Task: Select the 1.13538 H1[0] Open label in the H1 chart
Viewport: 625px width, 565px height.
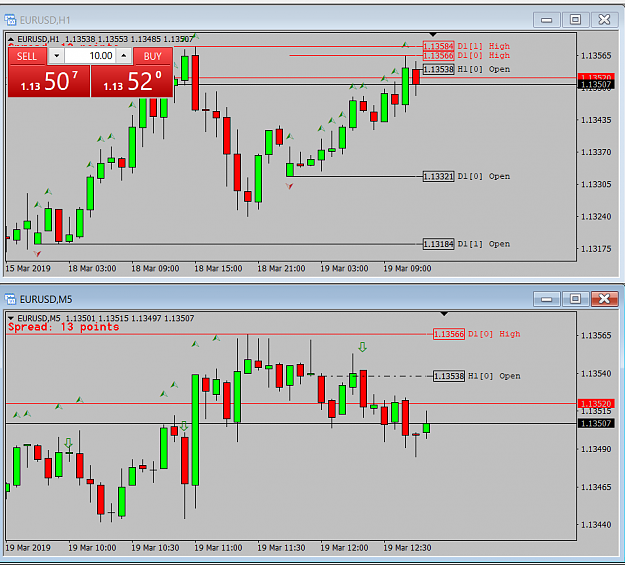Action: point(466,69)
